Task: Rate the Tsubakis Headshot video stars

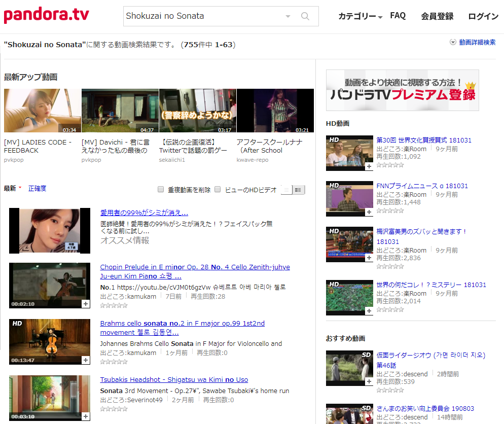Action: click(114, 409)
